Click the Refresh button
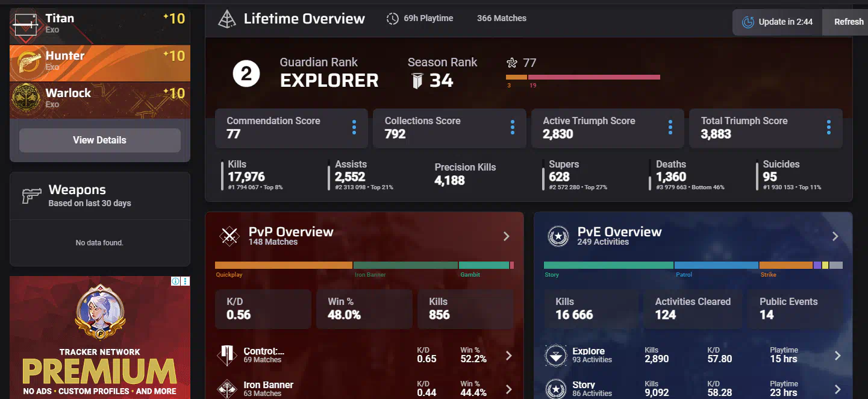 tap(849, 22)
